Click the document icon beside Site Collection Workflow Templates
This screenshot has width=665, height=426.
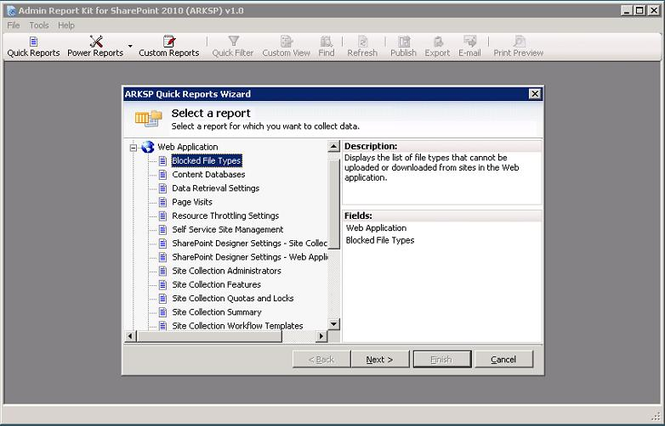(163, 326)
